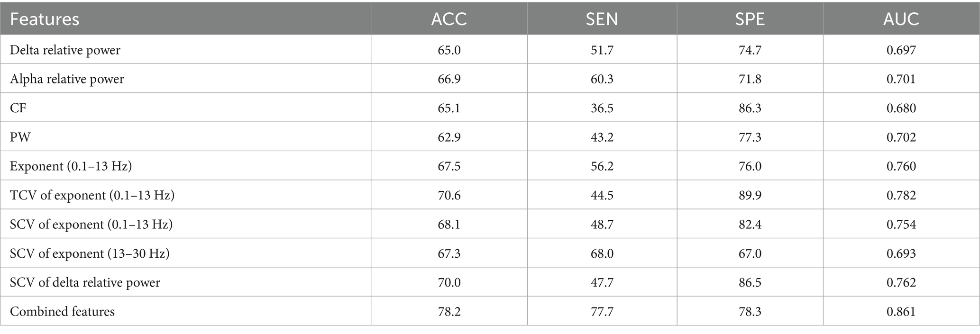
Task: Select the TCV of exponent row label
Action: coord(92,195)
